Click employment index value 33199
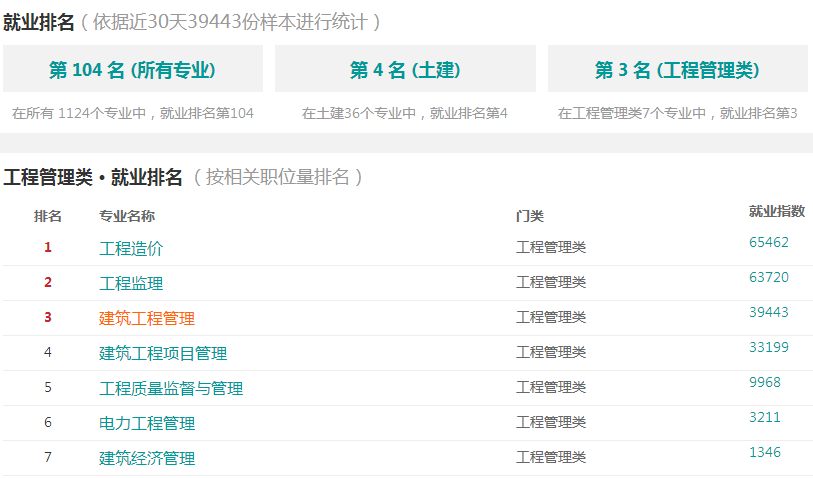 coord(769,347)
